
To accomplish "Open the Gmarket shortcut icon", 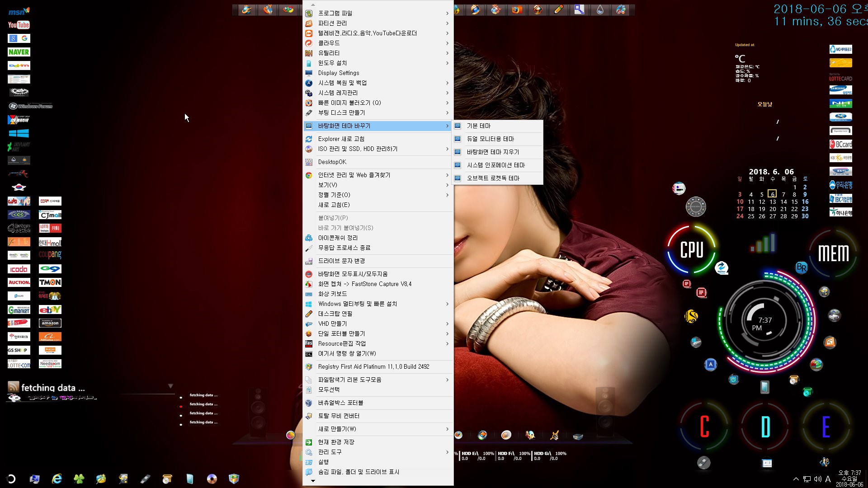I will click(x=19, y=310).
